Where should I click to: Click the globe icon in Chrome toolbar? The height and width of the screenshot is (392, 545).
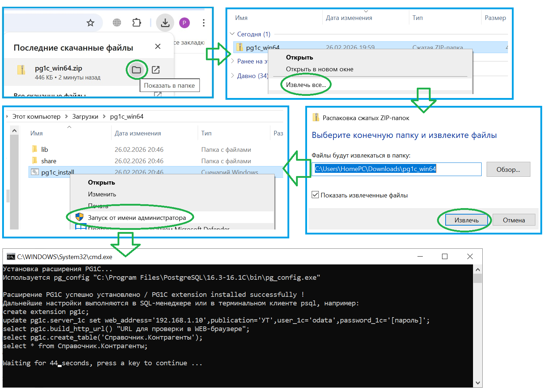click(116, 22)
